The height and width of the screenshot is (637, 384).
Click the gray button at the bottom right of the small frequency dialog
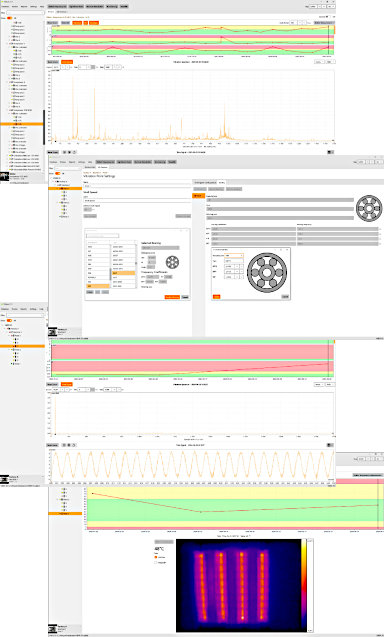[285, 297]
